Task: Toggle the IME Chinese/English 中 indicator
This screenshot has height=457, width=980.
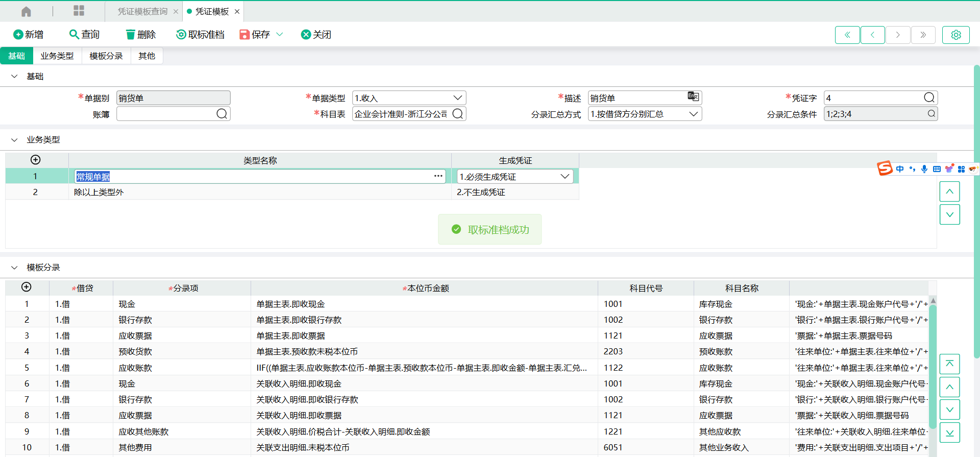Action: pyautogui.click(x=900, y=169)
